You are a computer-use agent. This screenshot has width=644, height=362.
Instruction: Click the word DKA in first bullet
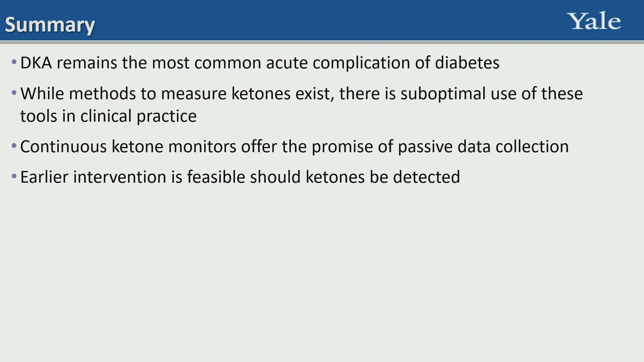36,63
